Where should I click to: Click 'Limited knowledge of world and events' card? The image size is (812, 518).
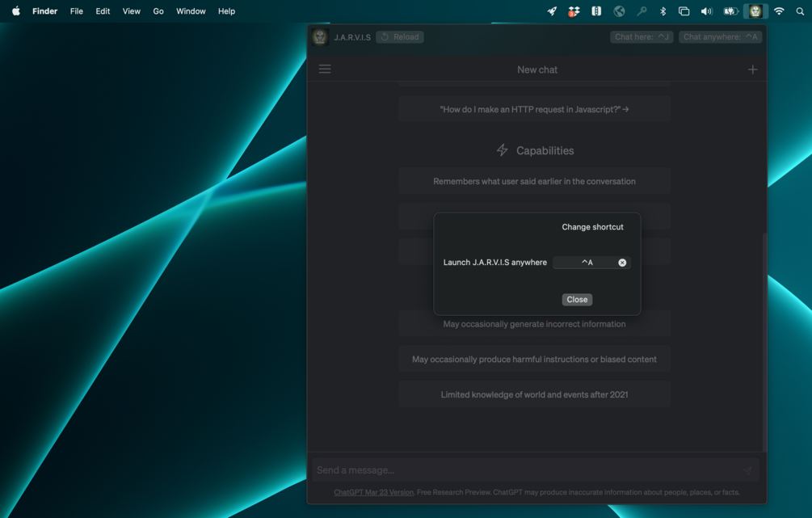coord(534,394)
